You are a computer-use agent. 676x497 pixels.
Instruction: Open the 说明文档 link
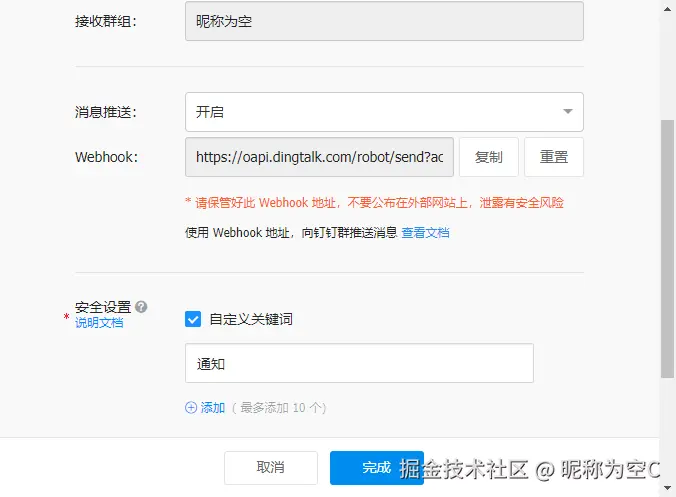(99, 323)
